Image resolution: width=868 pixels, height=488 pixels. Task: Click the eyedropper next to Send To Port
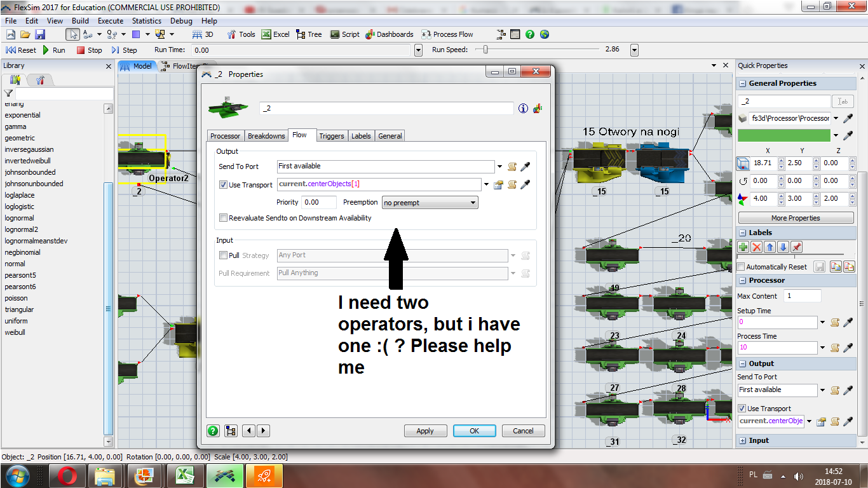[526, 167]
